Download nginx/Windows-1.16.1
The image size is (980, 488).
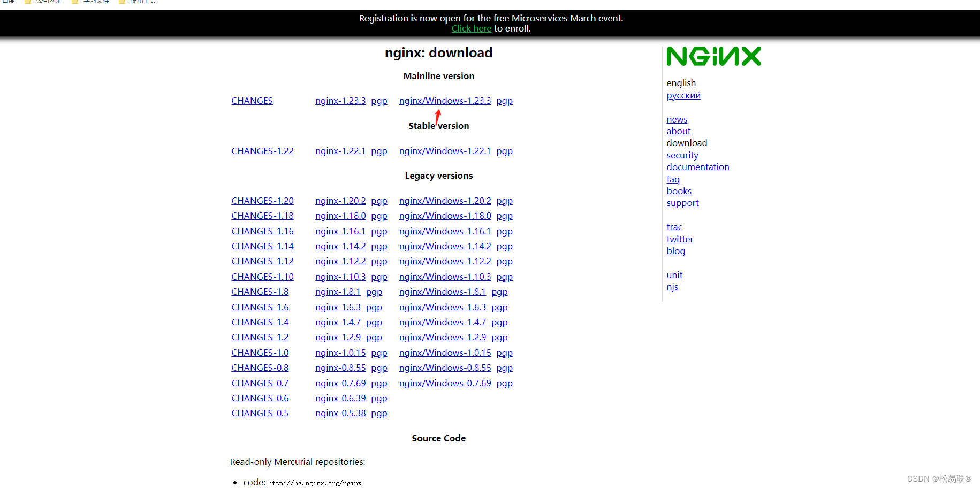click(445, 231)
